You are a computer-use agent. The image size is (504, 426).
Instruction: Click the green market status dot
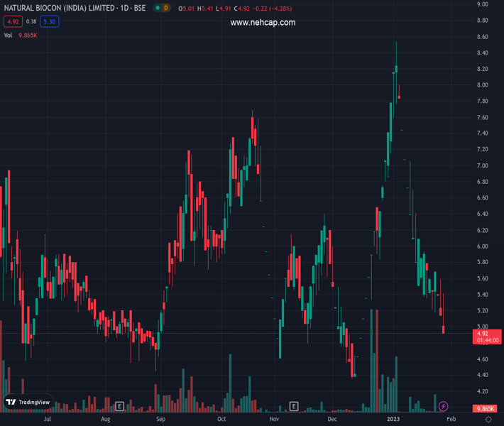155,8
